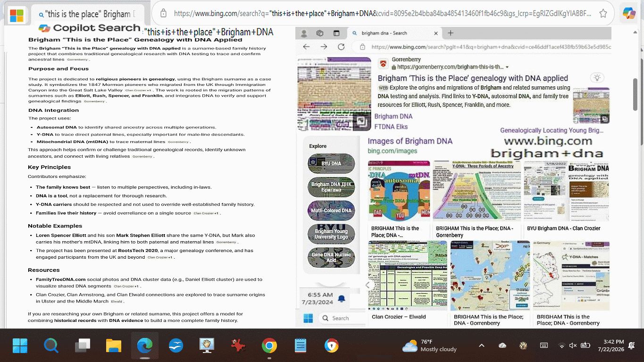Click the Microsoft logo at the top left
Screen dimensions: 644x362
tap(17, 15)
